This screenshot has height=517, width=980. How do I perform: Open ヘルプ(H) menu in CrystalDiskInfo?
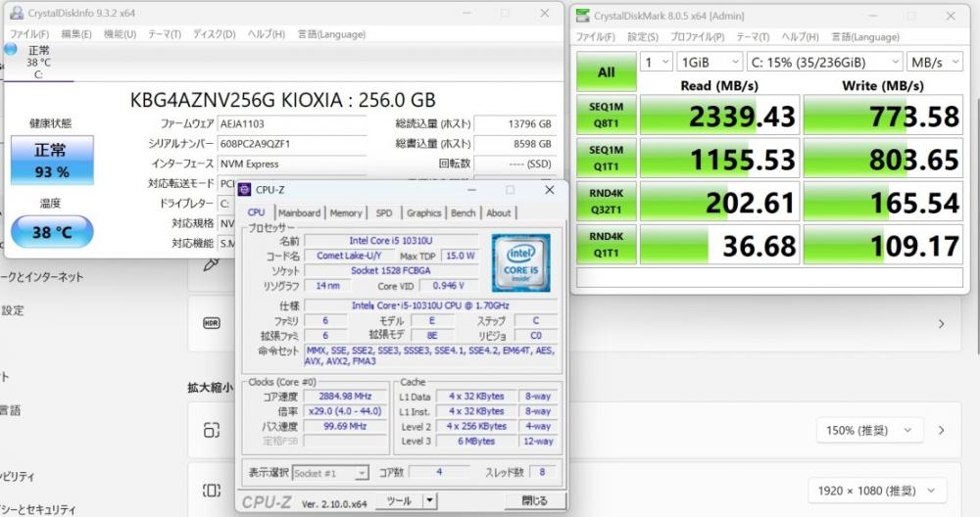[x=267, y=34]
